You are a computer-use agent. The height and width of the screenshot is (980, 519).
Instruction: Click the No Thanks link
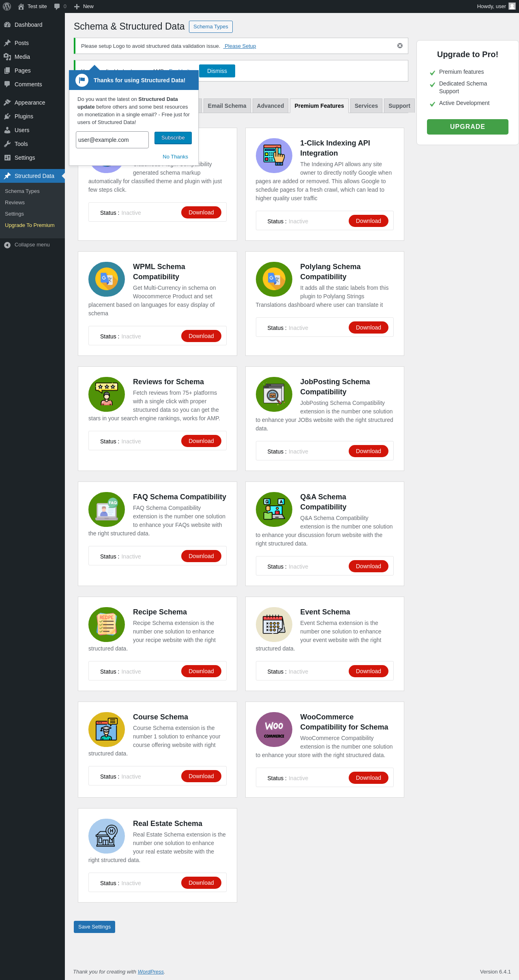coord(176,157)
